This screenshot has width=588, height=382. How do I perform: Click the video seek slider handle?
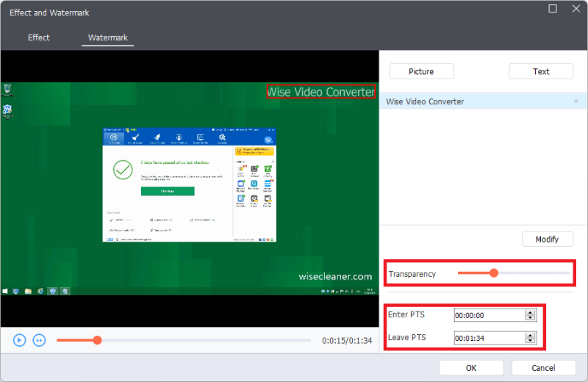click(97, 340)
